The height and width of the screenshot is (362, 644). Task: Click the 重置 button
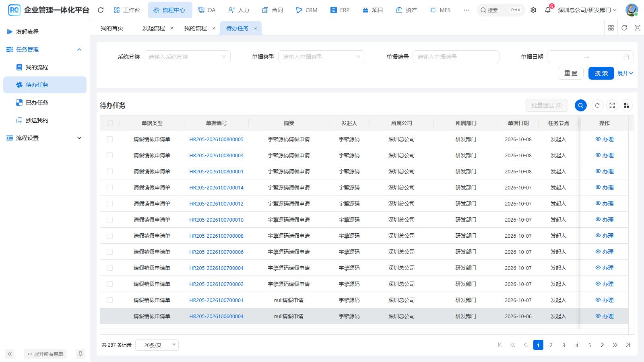(571, 73)
